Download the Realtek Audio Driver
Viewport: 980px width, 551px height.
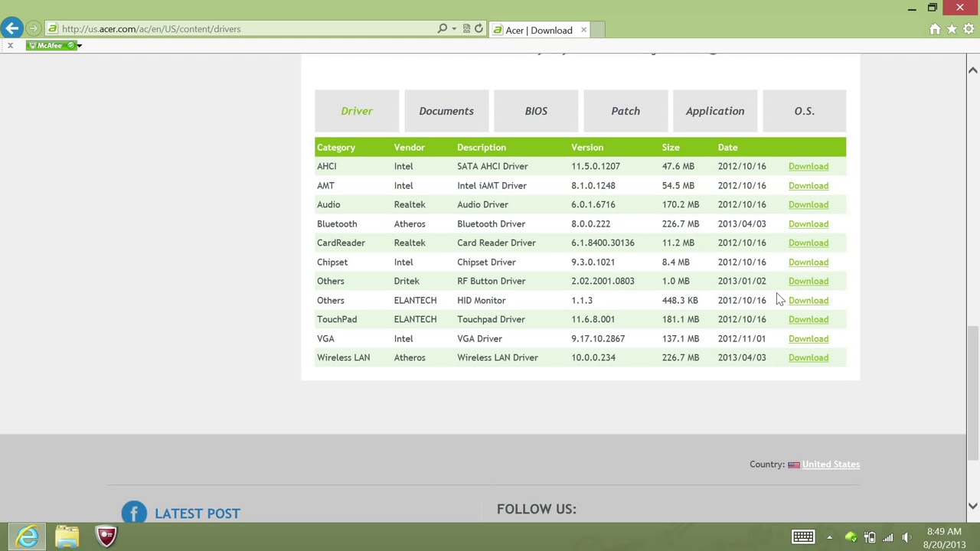click(x=808, y=204)
